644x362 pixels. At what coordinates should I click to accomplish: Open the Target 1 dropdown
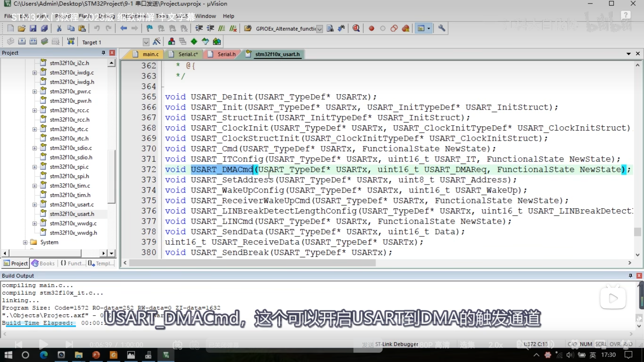146,42
